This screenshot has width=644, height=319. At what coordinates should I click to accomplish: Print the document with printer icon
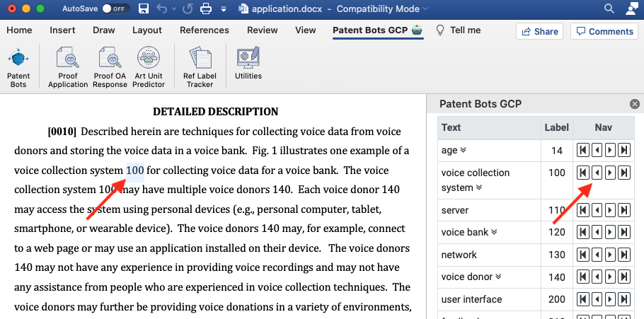click(x=206, y=8)
